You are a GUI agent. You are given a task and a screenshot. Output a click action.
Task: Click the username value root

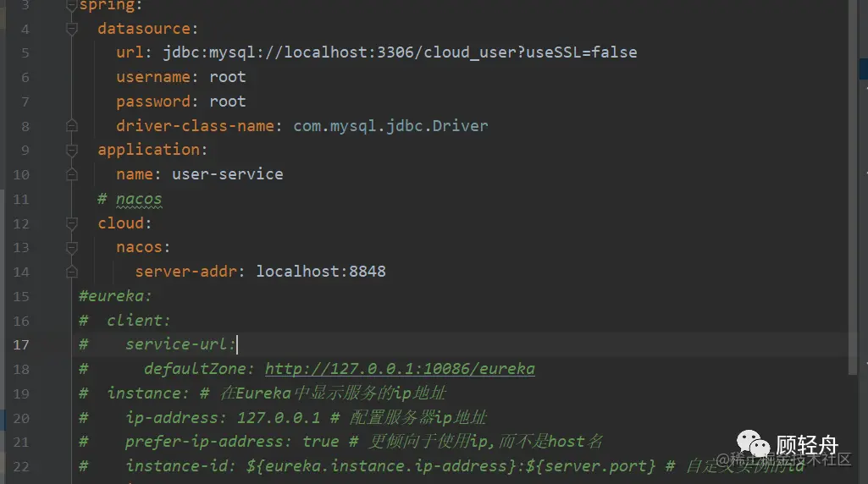(x=228, y=77)
